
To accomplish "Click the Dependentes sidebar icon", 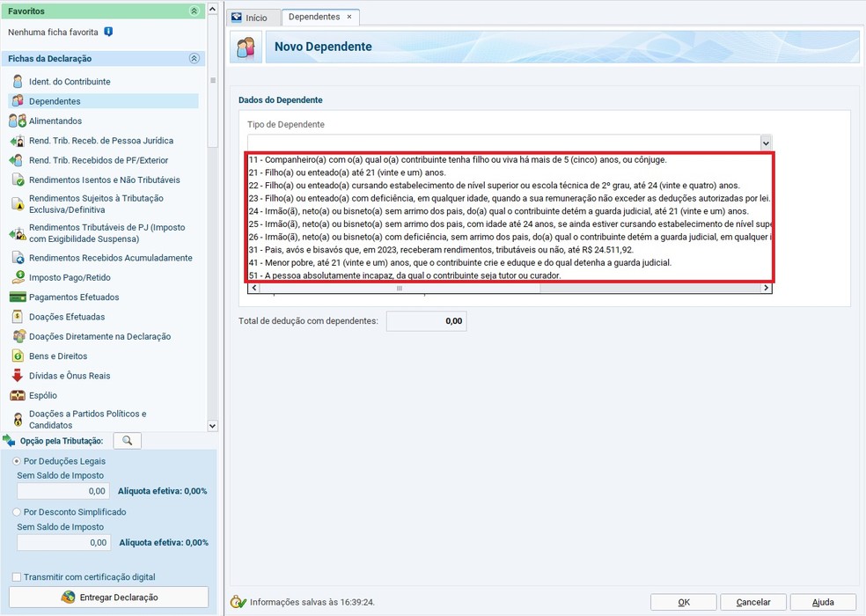I will (18, 101).
